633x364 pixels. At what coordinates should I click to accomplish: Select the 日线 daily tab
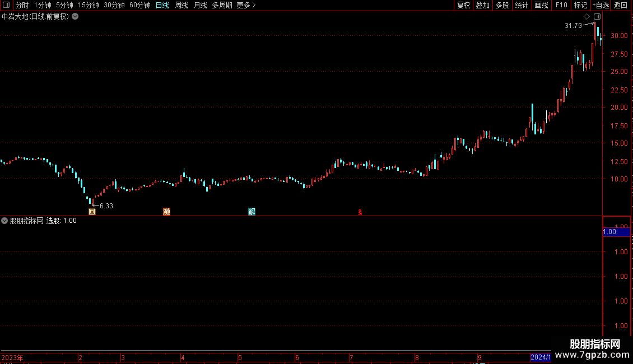point(162,5)
